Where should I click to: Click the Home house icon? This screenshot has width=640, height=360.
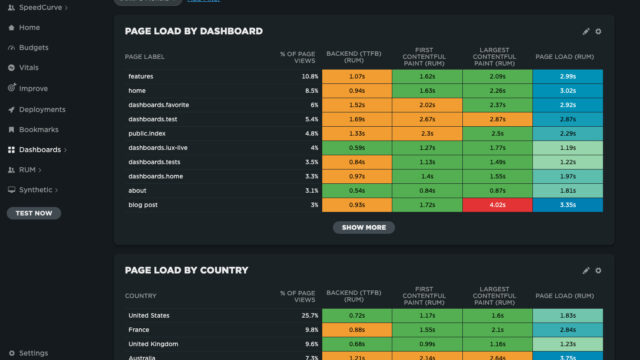pyautogui.click(x=11, y=27)
